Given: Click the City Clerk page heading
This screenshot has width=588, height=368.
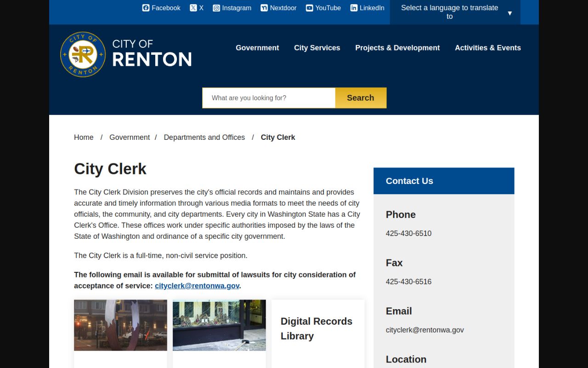Looking at the screenshot, I should click(x=110, y=169).
